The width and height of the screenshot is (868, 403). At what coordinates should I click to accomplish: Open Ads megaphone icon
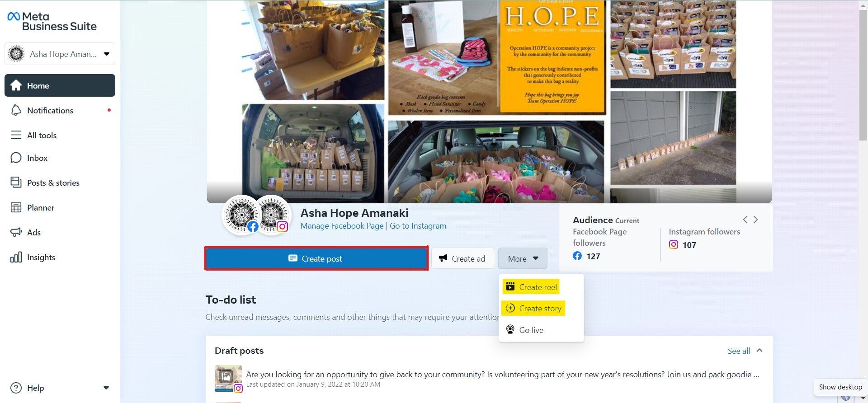pyautogui.click(x=16, y=232)
